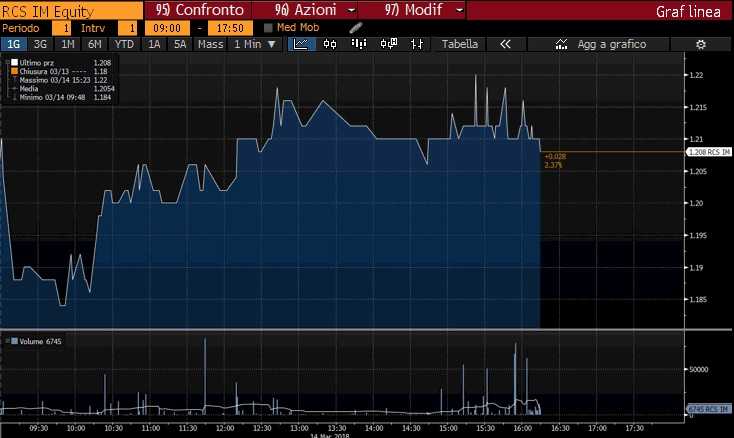Toggle the Med Mob checkbox
The image size is (734, 438).
pos(268,28)
